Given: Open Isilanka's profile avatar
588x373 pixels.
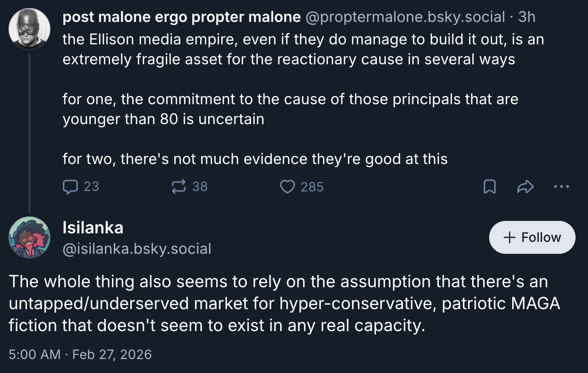Looking at the screenshot, I should coord(29,237).
